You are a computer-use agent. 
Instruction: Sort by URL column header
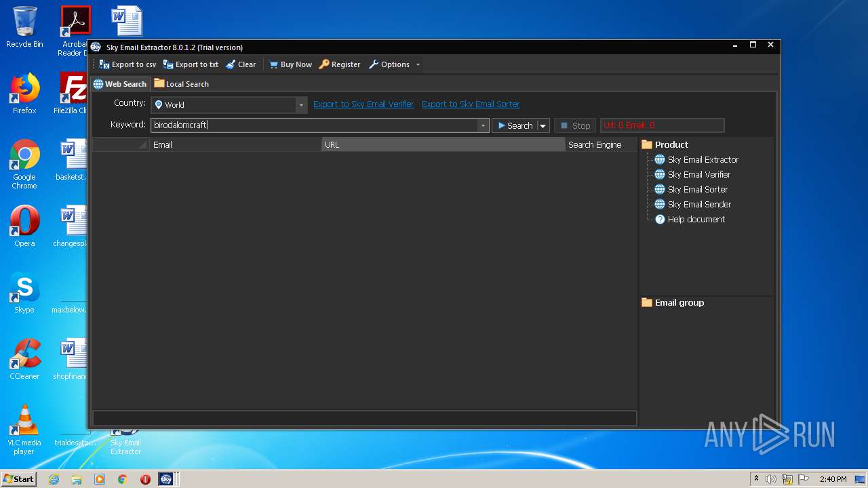click(x=443, y=144)
